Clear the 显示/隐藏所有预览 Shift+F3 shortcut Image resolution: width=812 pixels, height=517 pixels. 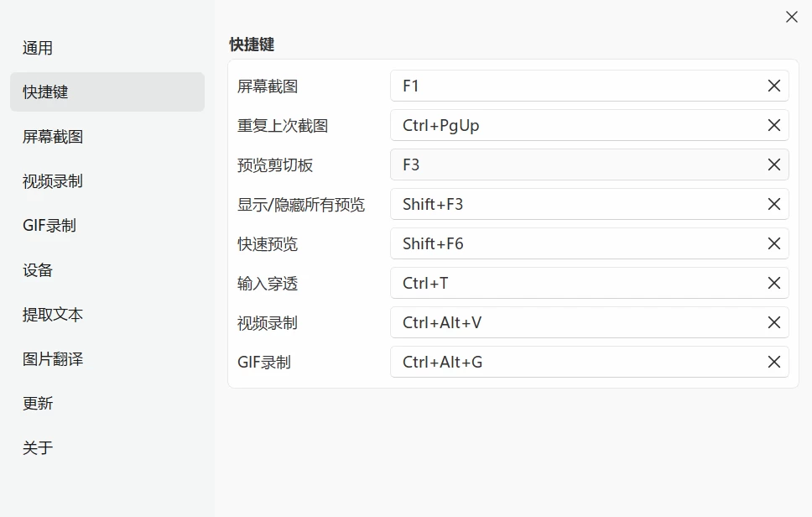(x=773, y=204)
